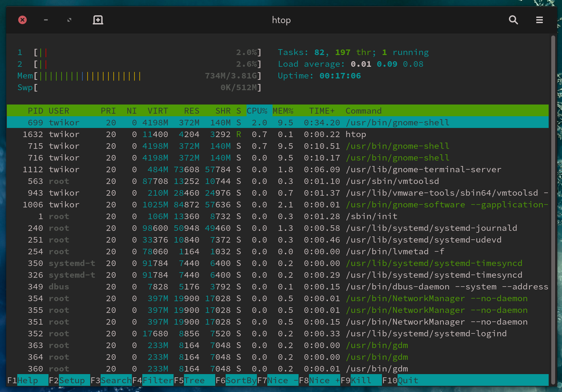Click F9 Kill in the function bar
The height and width of the screenshot is (392, 562).
(361, 380)
